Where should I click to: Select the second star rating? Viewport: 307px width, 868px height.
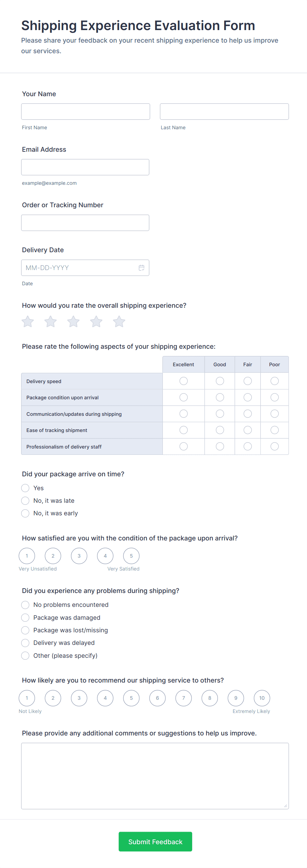(51, 322)
